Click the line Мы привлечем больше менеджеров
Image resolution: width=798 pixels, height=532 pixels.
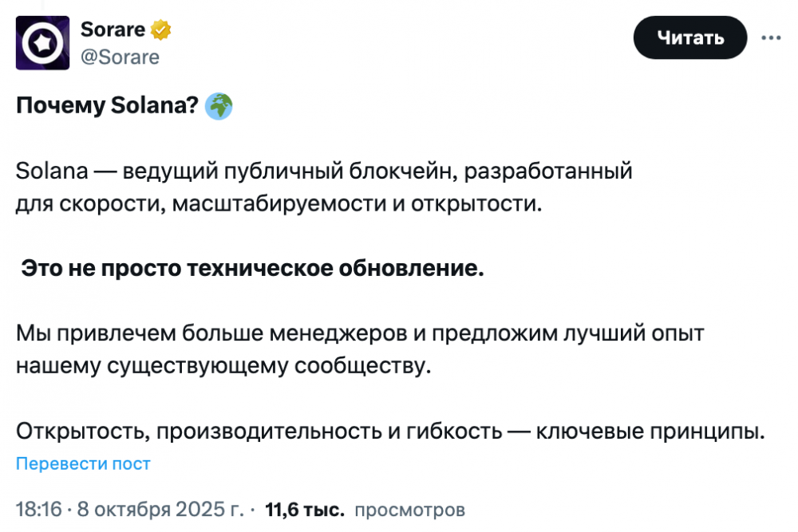(361, 333)
